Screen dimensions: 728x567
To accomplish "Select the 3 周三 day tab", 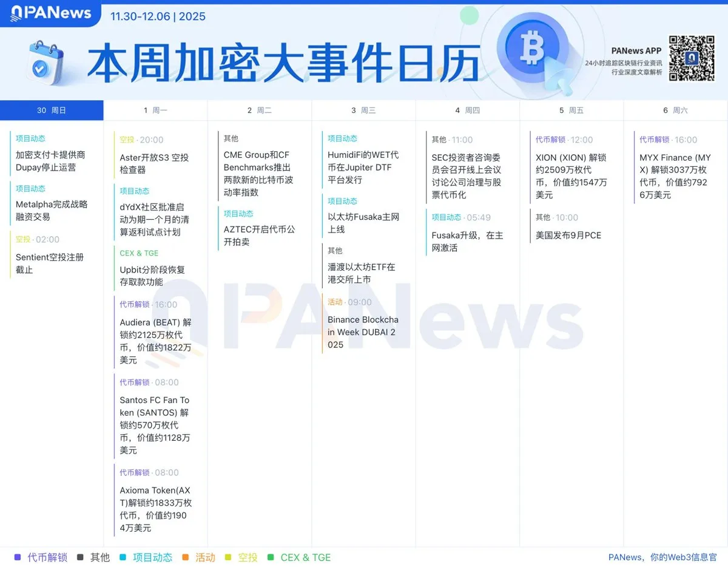I will [x=363, y=110].
